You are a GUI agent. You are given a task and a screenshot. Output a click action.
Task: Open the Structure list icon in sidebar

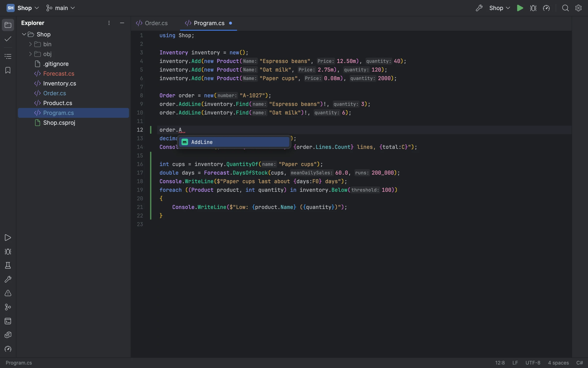[8, 56]
